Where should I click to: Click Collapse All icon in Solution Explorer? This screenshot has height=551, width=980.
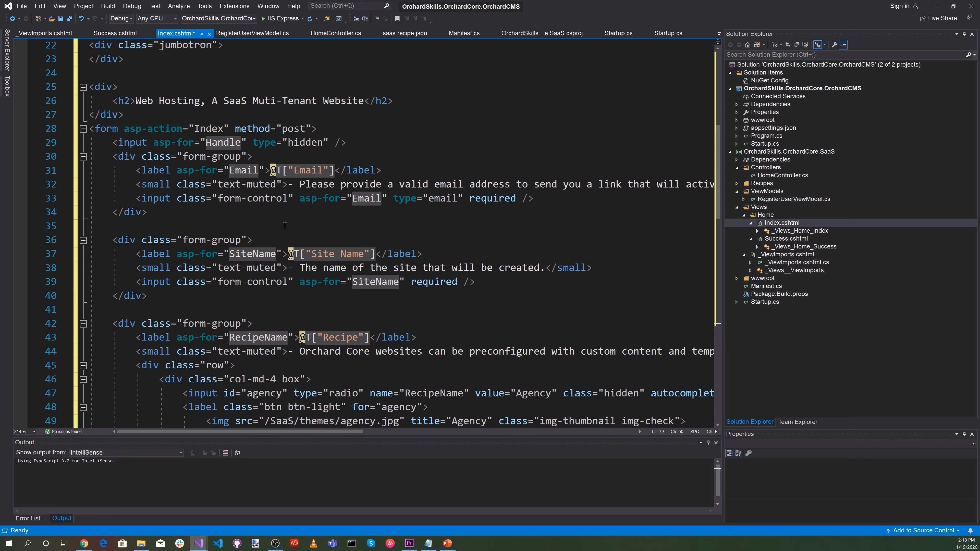tap(796, 44)
